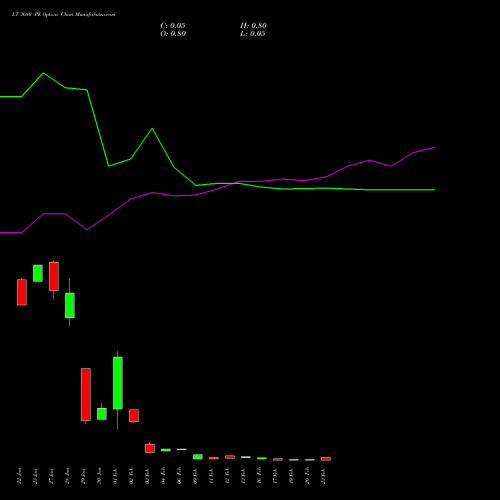Viewport: 500px width, 500px height.
Task: Select the '04 Feb' date label on the axis
Action: click(163, 476)
